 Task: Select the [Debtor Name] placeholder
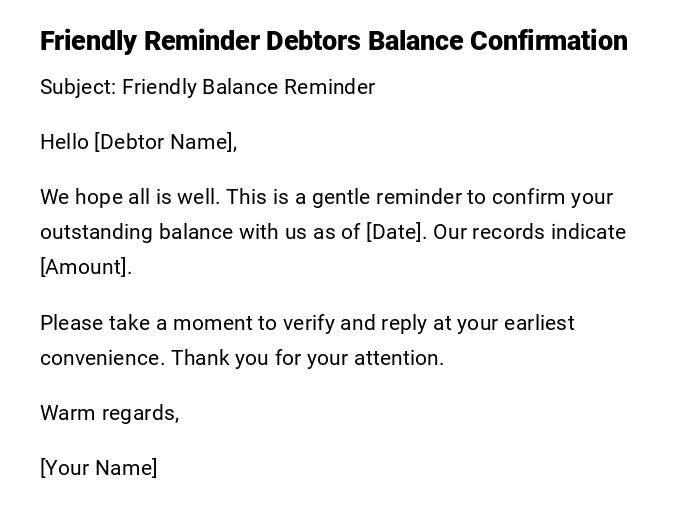pos(164,142)
